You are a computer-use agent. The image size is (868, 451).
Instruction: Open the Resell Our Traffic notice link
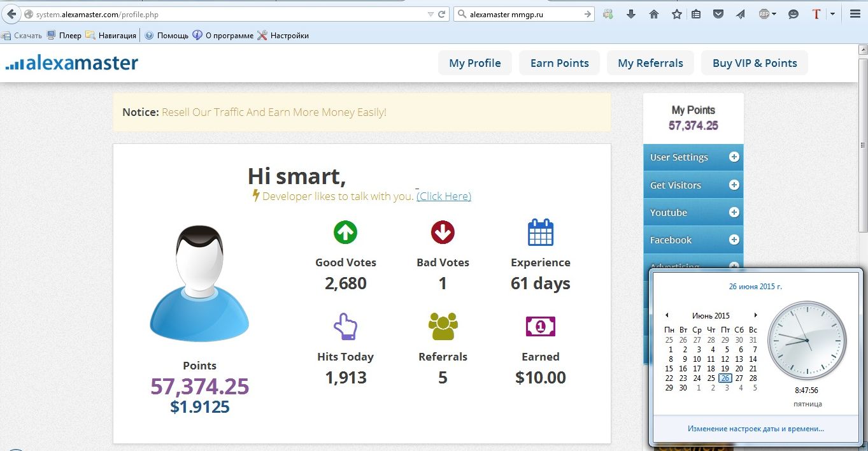point(274,112)
